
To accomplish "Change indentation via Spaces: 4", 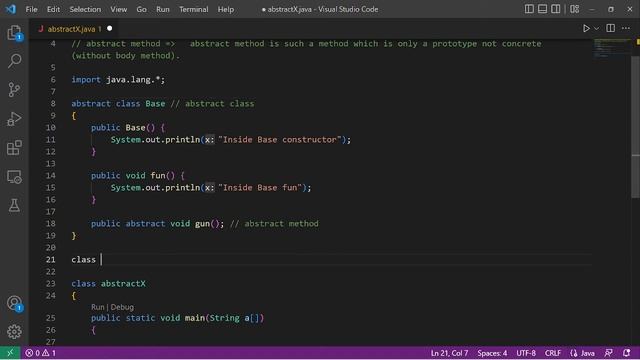I will (492, 353).
